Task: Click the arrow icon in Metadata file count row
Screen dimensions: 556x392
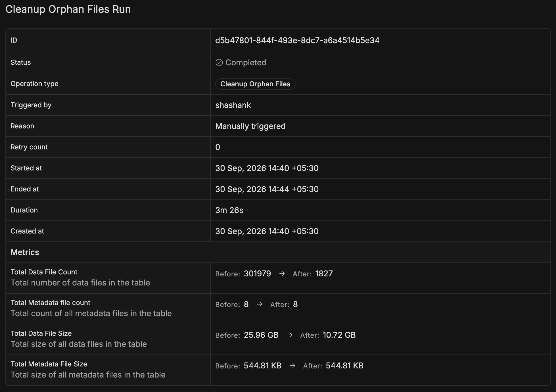Action: click(260, 305)
